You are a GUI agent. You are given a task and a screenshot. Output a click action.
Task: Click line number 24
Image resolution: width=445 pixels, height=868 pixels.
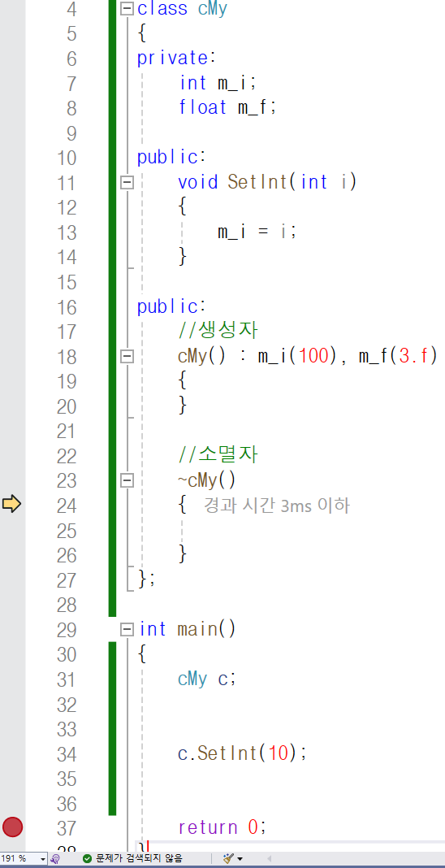pyautogui.click(x=67, y=506)
